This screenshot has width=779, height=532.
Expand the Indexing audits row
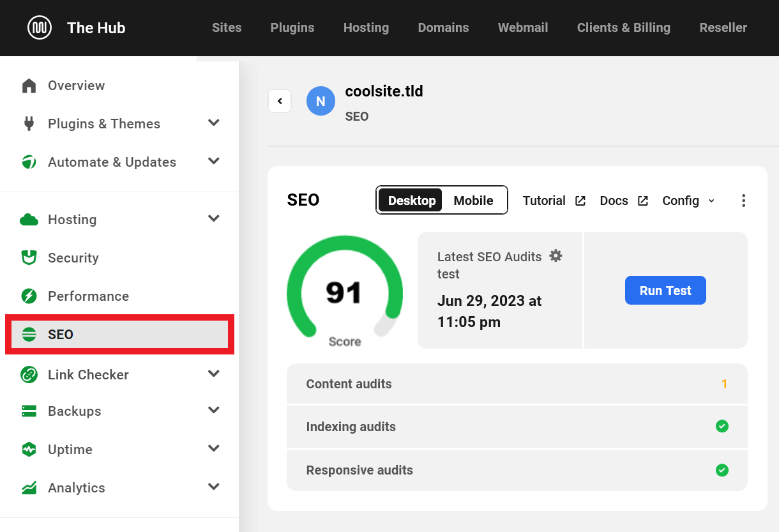coord(517,427)
